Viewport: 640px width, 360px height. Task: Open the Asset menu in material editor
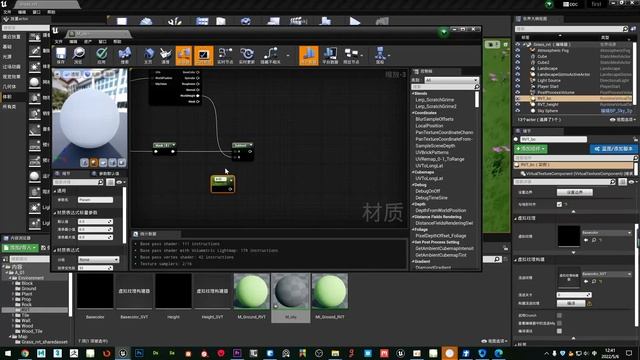click(x=88, y=42)
